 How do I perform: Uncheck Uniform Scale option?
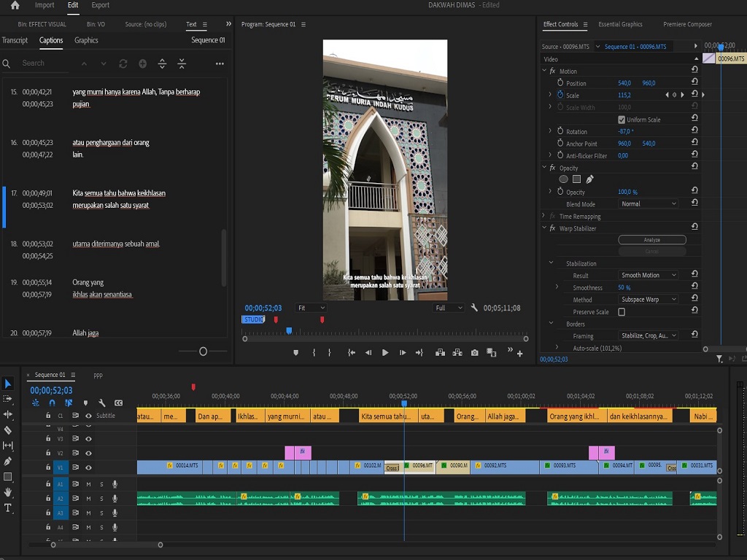point(622,120)
